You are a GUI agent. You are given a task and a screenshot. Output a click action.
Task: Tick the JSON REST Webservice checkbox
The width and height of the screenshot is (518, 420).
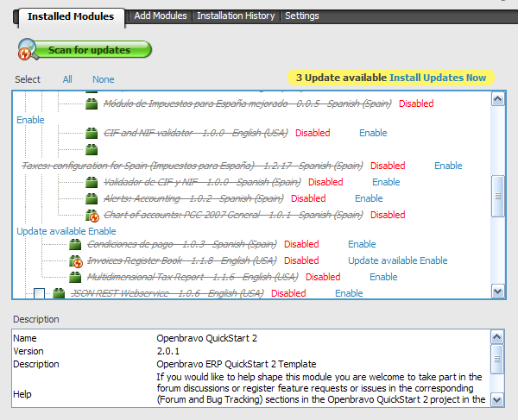point(39,294)
